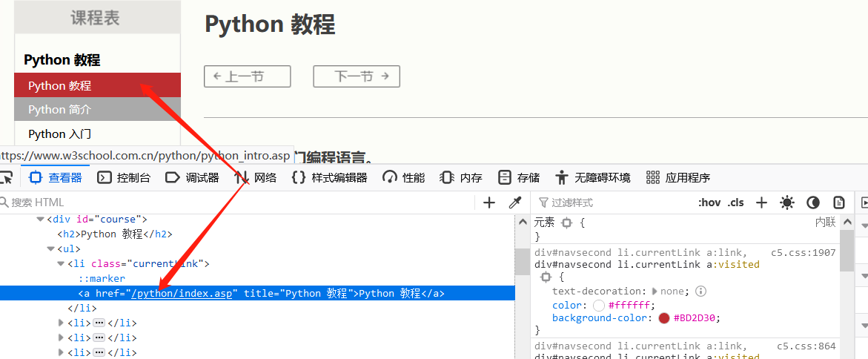Open the 查看器 inspector tab
Viewport: 868px width, 359px height.
[56, 178]
